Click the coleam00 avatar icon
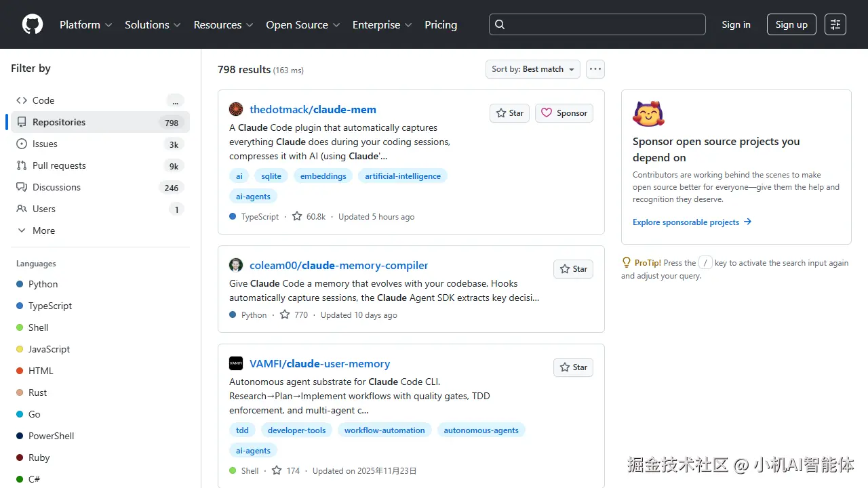Viewport: 868px width, 488px height. click(236, 265)
